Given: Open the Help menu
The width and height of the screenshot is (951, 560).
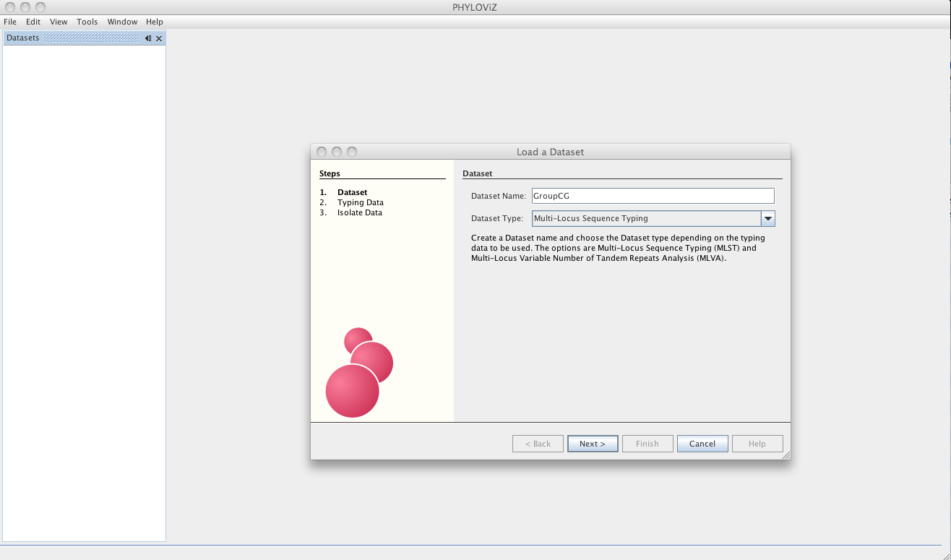Looking at the screenshot, I should [154, 22].
